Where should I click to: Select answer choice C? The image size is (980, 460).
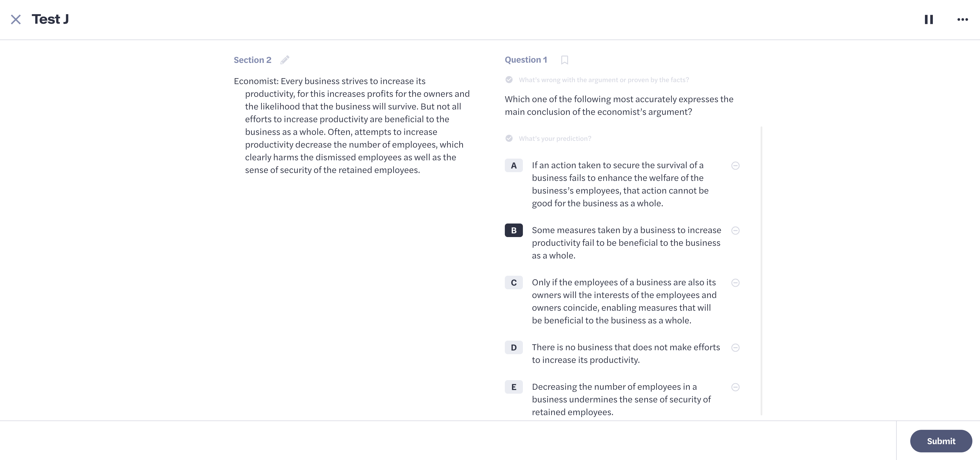[x=514, y=282]
